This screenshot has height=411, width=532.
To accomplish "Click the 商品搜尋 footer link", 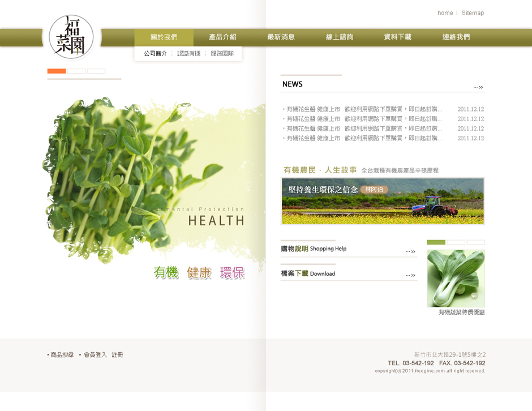I will tap(62, 355).
